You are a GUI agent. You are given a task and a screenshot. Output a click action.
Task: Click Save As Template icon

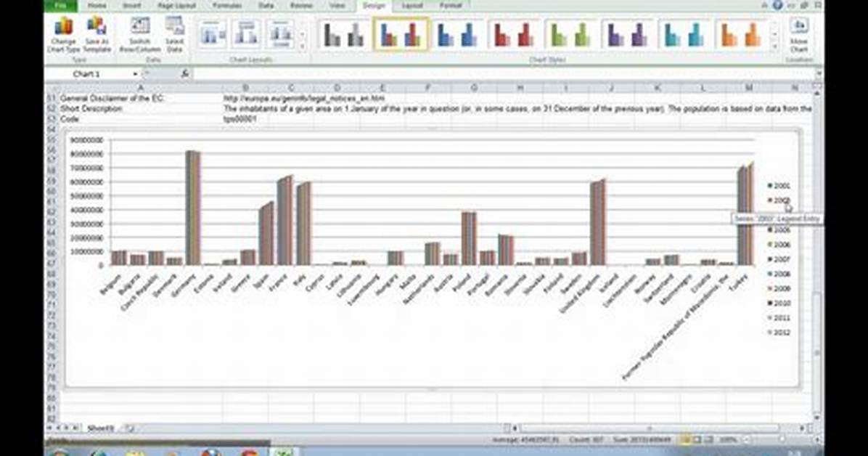click(97, 35)
